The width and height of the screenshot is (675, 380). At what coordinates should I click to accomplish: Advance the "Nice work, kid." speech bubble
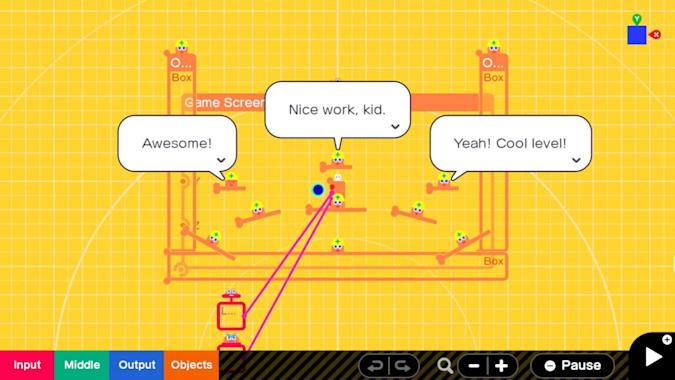[395, 127]
